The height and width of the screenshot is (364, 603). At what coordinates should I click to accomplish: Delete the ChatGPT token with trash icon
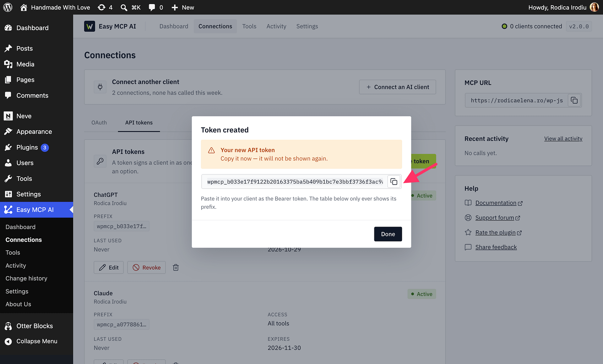point(176,267)
